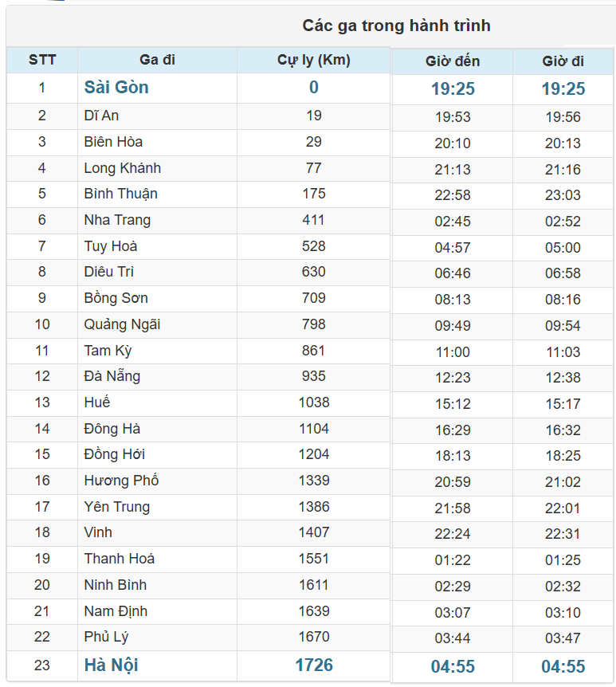Click the Đà Nẵng station cell

112,376
